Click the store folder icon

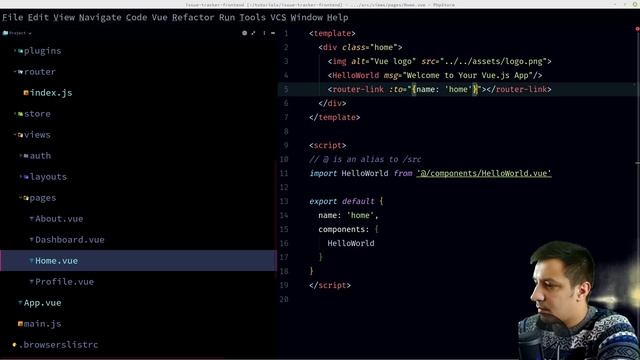click(20, 114)
